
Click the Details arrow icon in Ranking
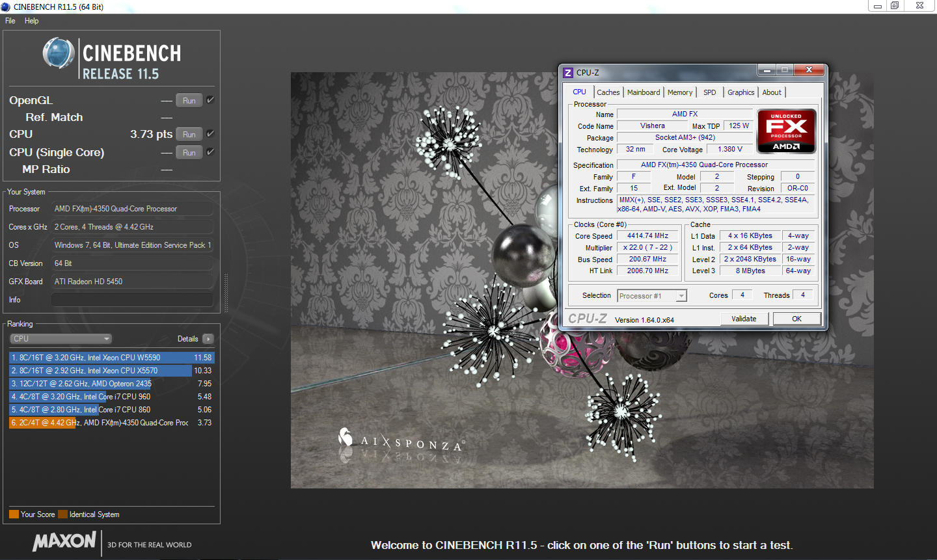[208, 339]
